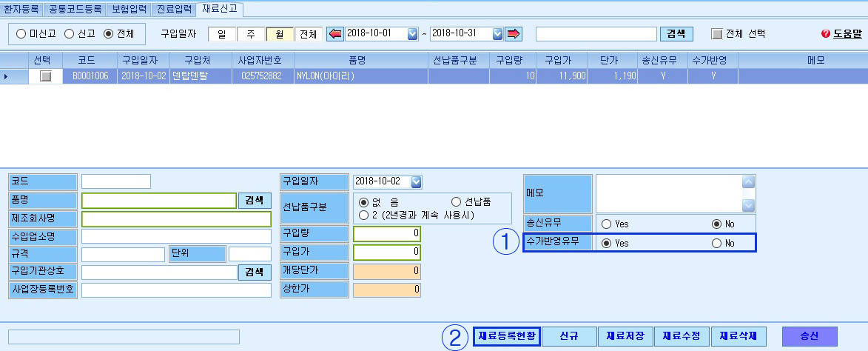Click cell B0001006 in table
Image resolution: width=868 pixels, height=351 pixels.
pos(90,76)
